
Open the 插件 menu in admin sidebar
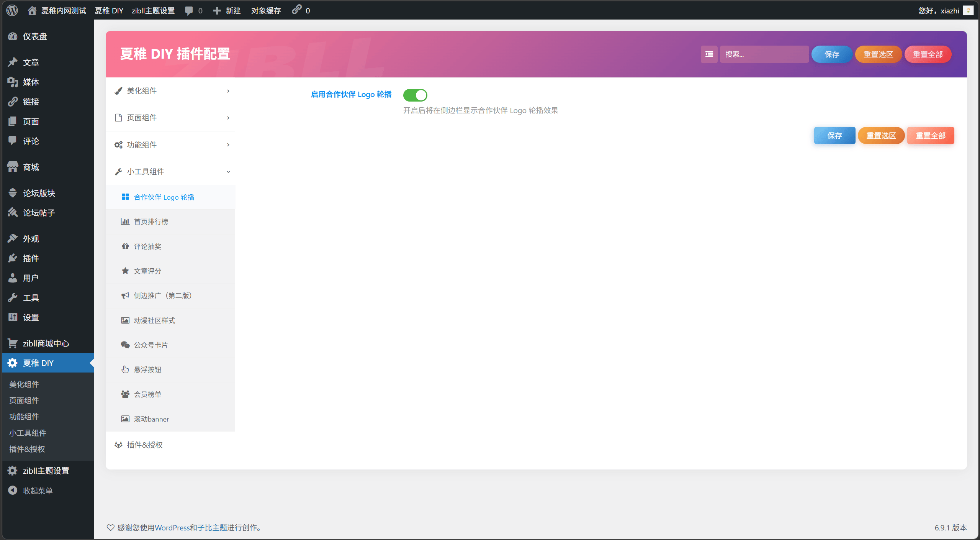point(31,258)
